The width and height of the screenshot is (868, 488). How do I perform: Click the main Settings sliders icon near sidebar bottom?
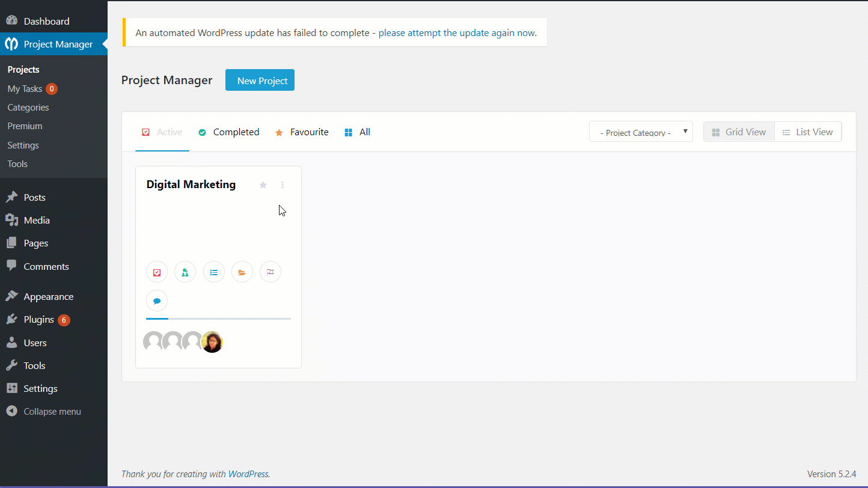(x=11, y=388)
